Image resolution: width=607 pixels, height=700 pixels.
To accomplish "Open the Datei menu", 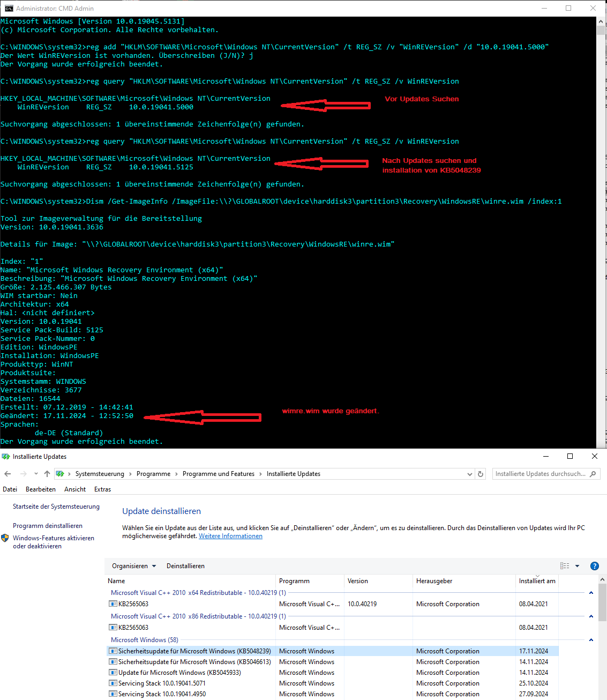I will click(x=10, y=489).
